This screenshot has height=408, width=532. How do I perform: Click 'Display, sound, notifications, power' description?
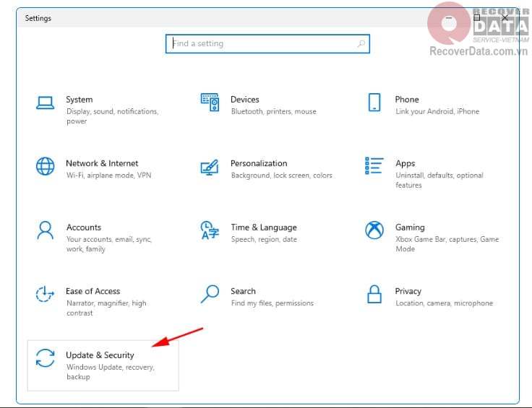coord(112,116)
